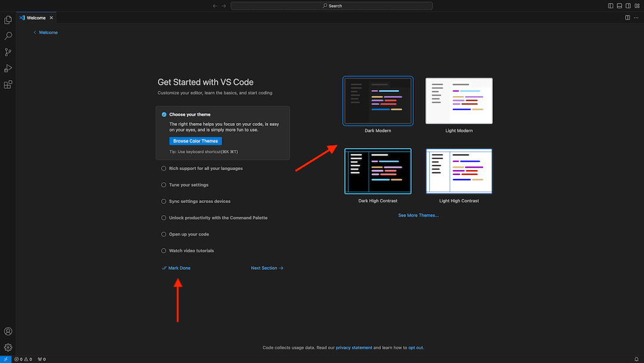Open the Source Control view
This screenshot has height=363, width=644.
(8, 53)
